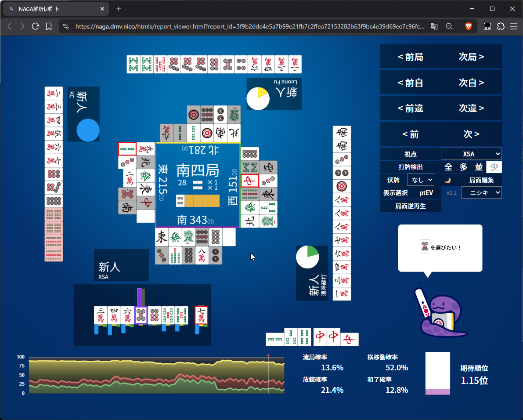Open the browser sidebar panel icon
The image size is (523, 420).
tap(487, 26)
